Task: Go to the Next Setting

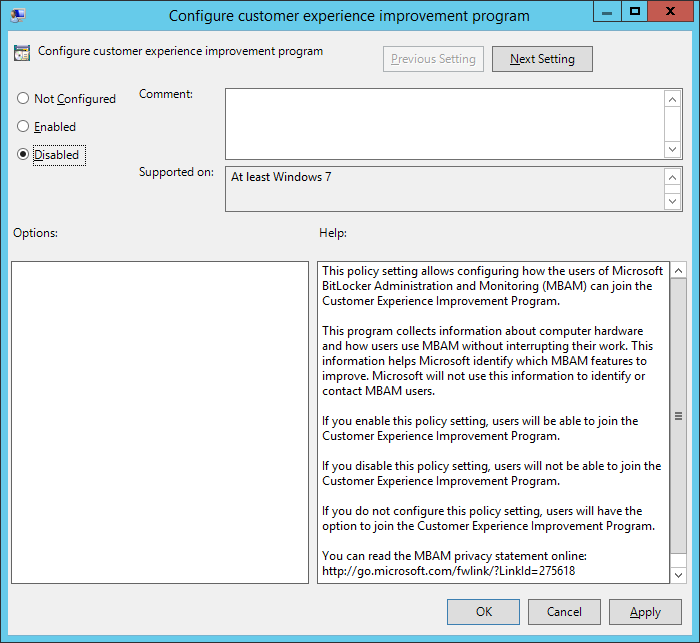Action: [542, 59]
